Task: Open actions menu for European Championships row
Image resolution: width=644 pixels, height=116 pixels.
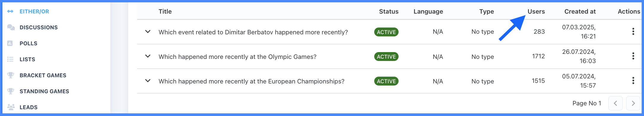Action: pos(633,81)
